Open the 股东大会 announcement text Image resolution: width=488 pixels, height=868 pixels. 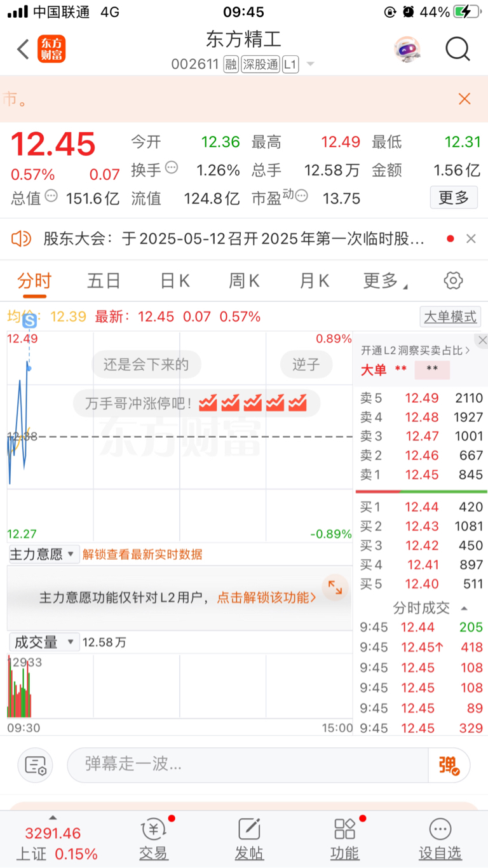point(234,239)
